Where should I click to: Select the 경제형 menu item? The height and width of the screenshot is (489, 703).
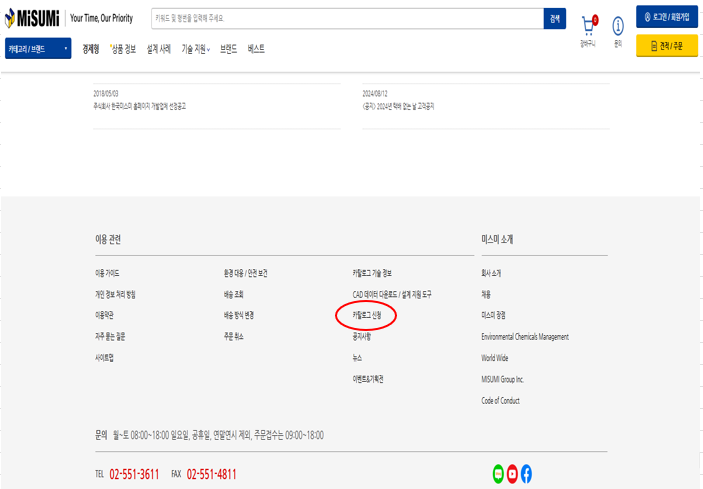pyautogui.click(x=91, y=49)
